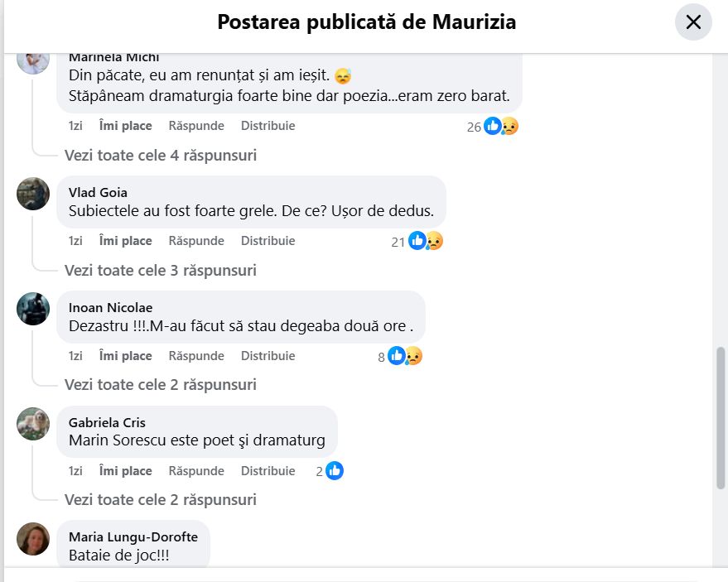This screenshot has width=728, height=582.
Task: Expand the 2 replies under Inoan Nicolae
Action: 160,385
